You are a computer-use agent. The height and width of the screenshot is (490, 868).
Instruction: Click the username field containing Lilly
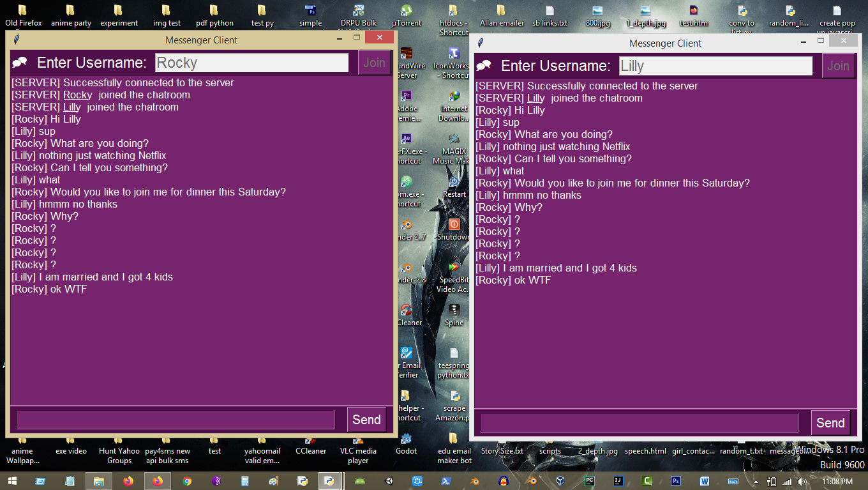(715, 66)
